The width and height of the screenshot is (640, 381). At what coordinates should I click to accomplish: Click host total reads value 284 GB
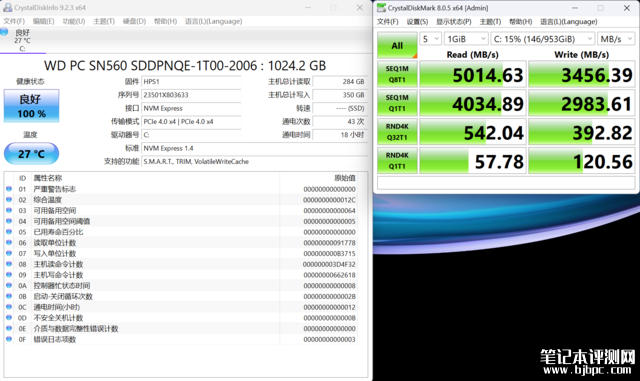[340, 82]
